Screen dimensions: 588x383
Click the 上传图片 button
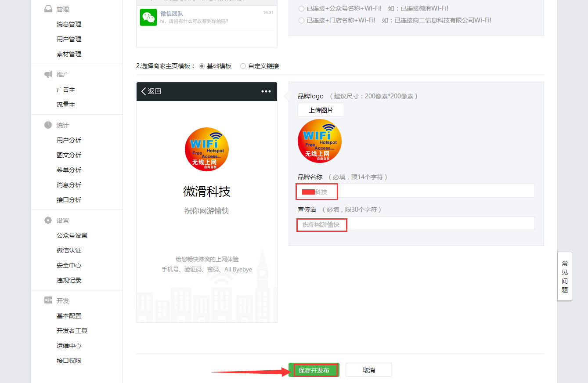coord(321,110)
